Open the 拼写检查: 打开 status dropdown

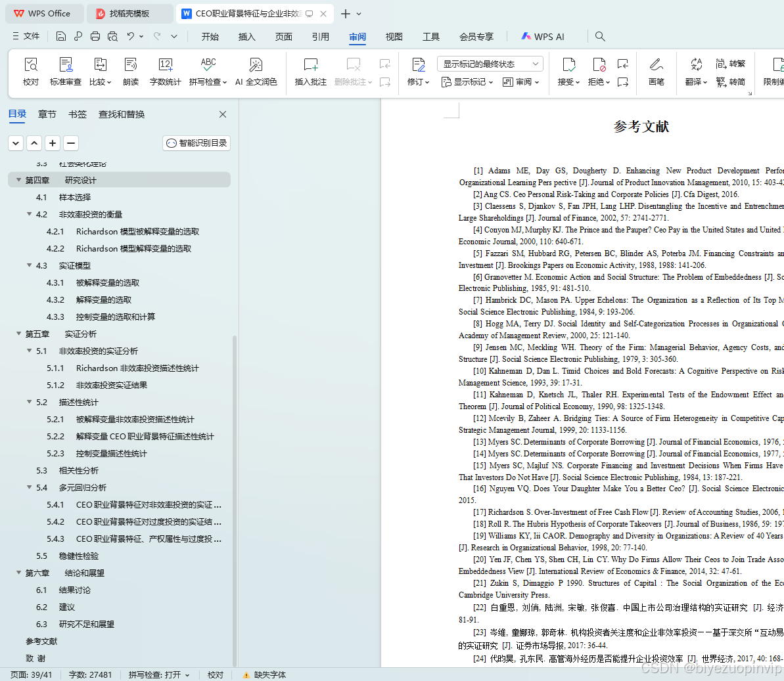[x=159, y=674]
